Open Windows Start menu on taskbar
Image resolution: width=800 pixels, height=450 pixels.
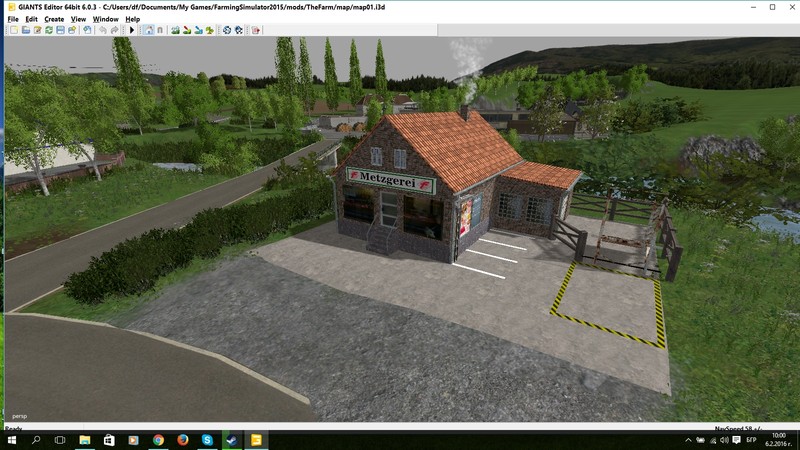(x=11, y=440)
